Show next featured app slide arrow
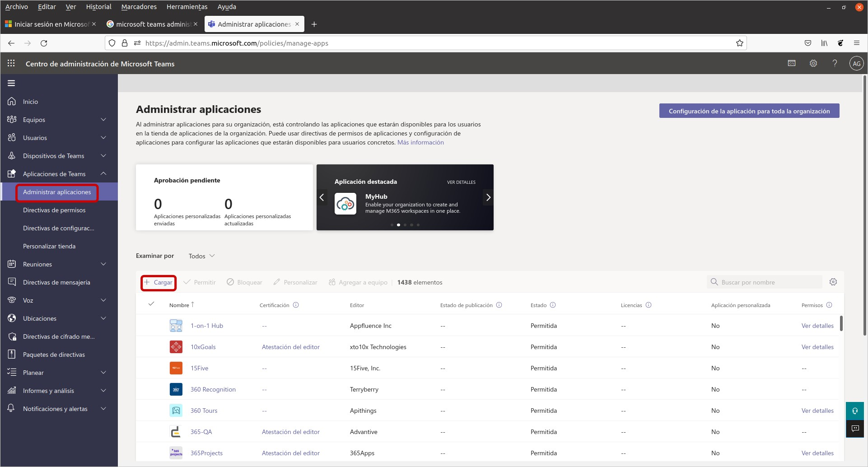 pyautogui.click(x=488, y=197)
